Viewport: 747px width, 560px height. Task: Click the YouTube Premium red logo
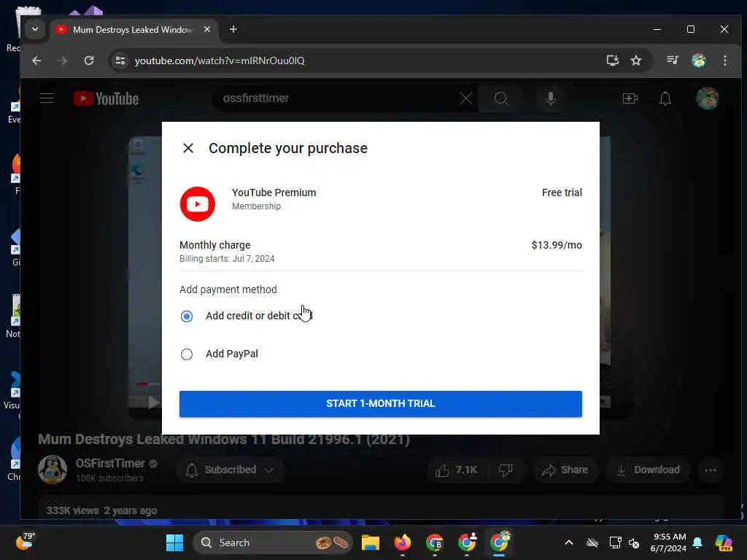[x=197, y=204]
